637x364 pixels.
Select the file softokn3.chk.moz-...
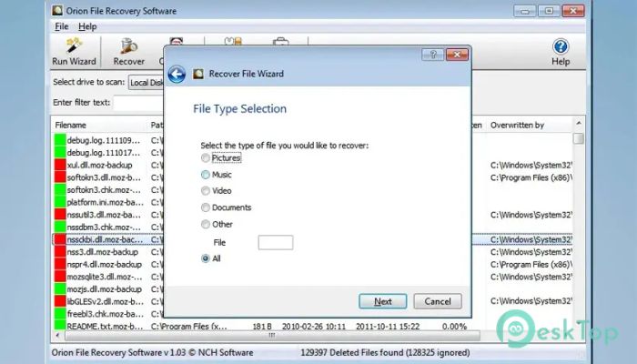[x=104, y=189]
